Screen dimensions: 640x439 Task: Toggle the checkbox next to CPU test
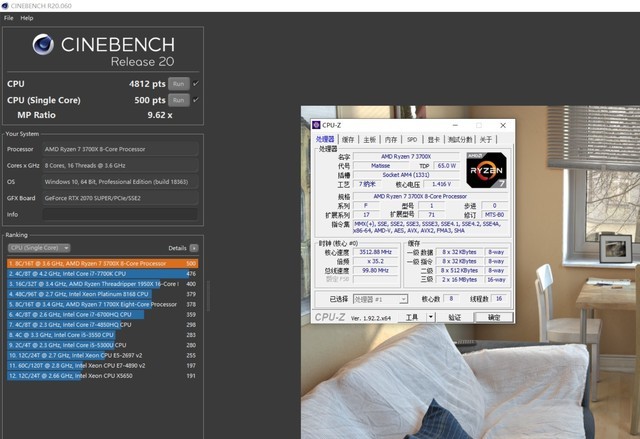pos(196,83)
